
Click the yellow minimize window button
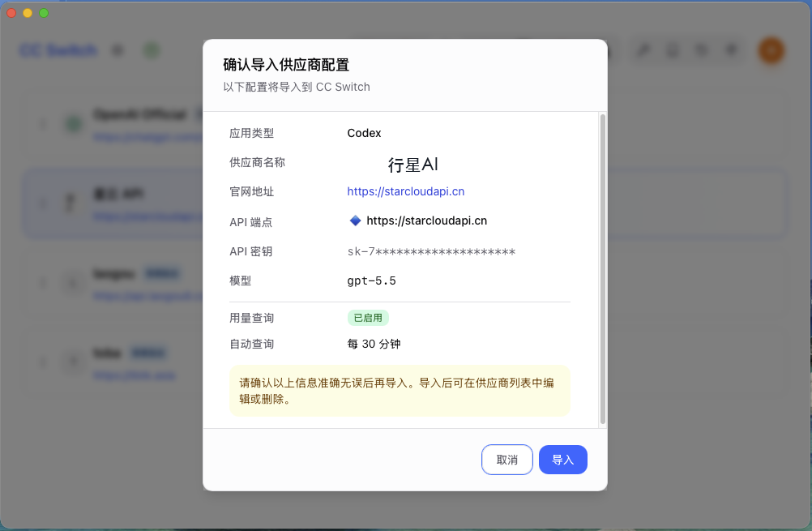tap(28, 13)
